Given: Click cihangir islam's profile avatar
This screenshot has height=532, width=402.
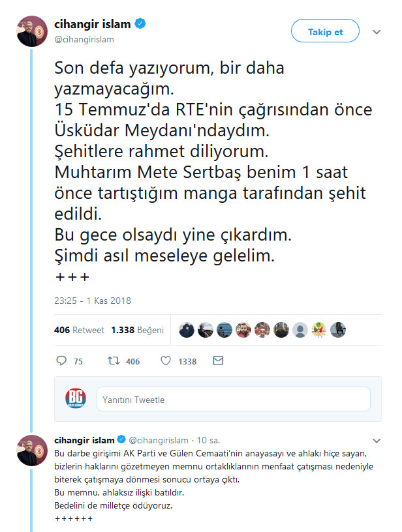Looking at the screenshot, I should point(32,28).
